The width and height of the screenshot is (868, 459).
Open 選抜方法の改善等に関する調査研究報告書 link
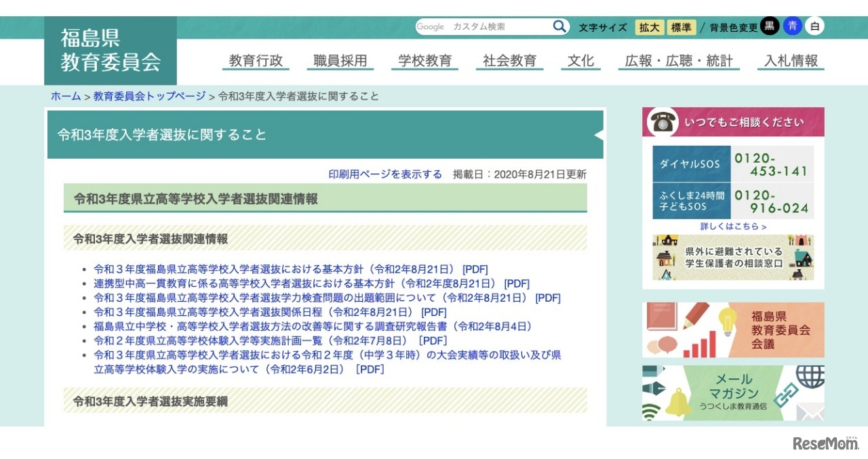pos(313,326)
